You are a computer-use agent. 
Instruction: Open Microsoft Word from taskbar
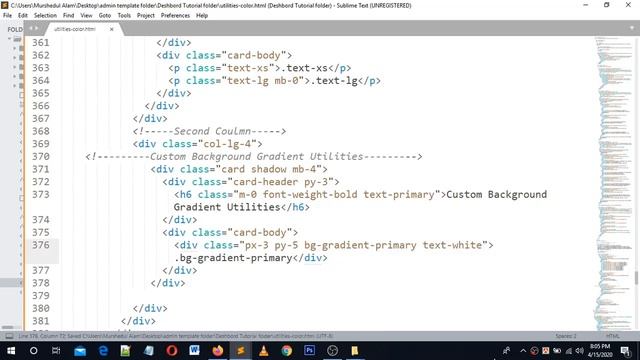click(195, 351)
